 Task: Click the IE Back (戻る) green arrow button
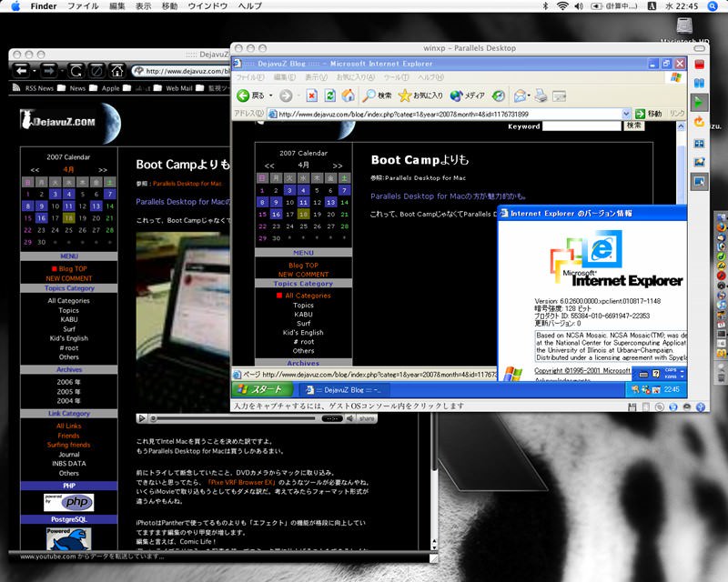(243, 95)
